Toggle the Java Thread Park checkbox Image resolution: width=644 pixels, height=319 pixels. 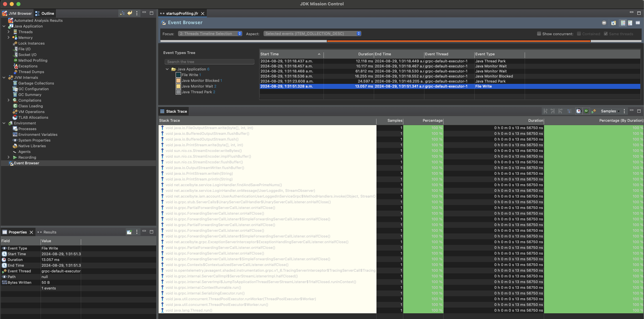178,92
